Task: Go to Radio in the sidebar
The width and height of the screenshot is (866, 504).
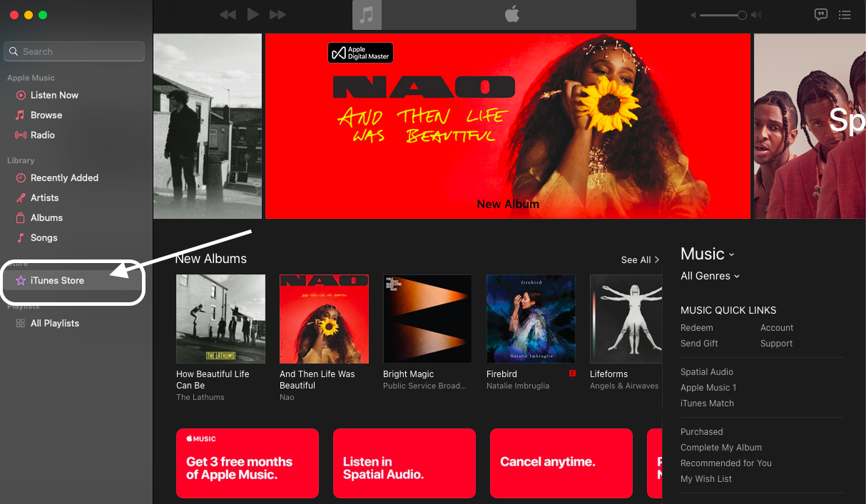Action: (x=42, y=135)
